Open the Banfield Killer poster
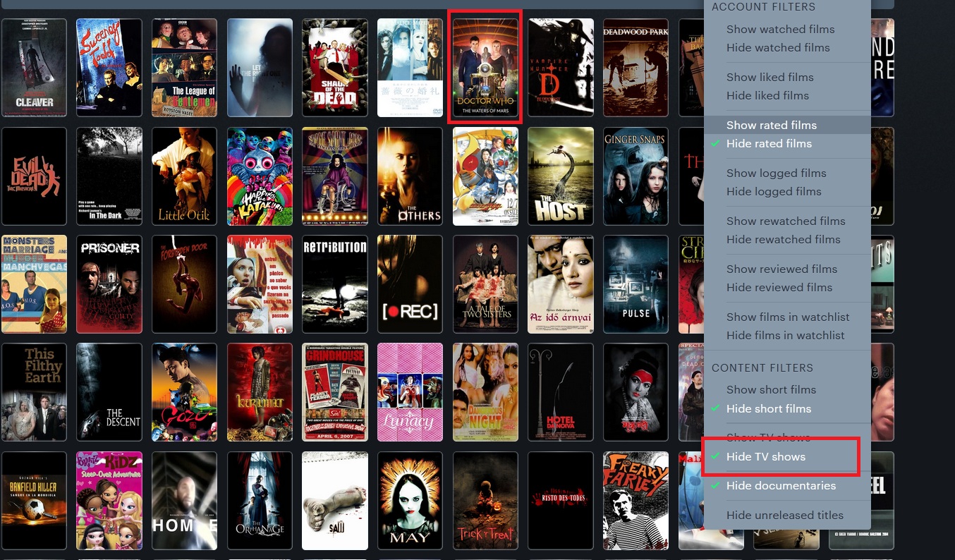The width and height of the screenshot is (955, 560). coord(34,501)
